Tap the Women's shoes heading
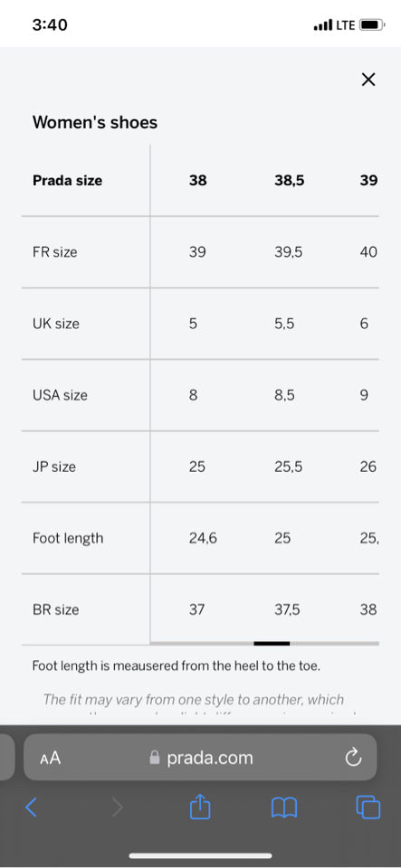The width and height of the screenshot is (401, 868). [x=95, y=122]
